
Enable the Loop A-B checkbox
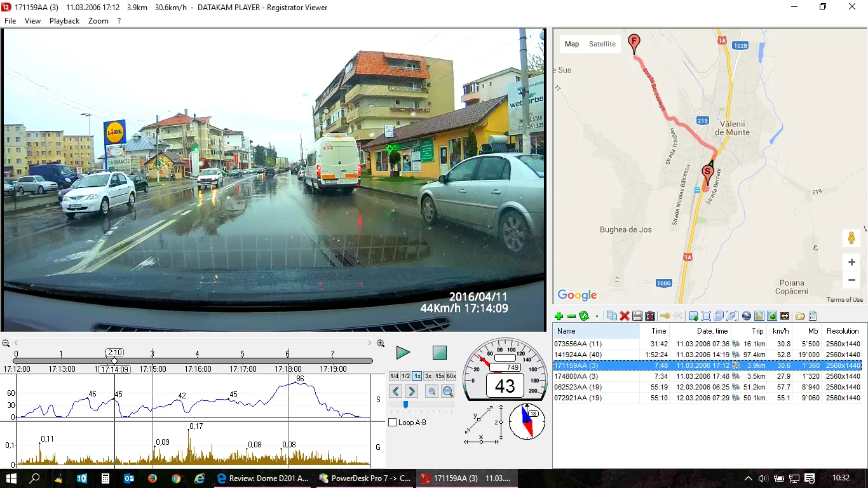tap(393, 423)
